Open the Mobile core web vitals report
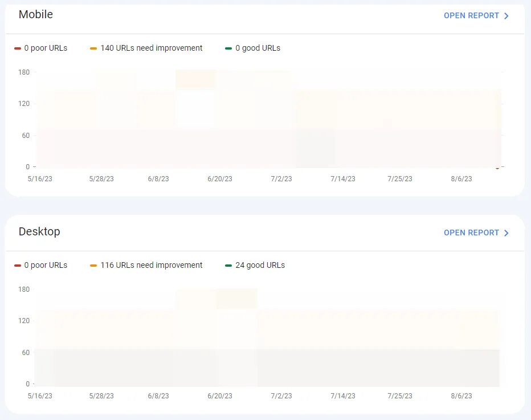 pyautogui.click(x=471, y=15)
